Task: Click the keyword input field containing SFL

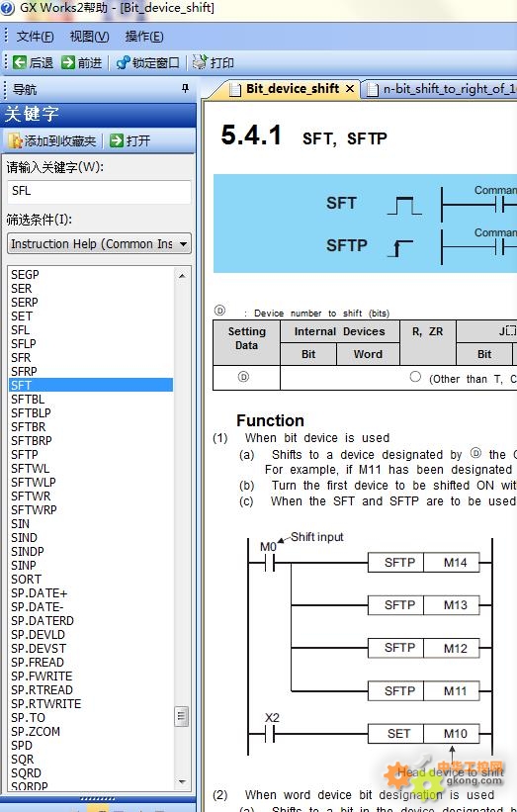Action: point(100,191)
